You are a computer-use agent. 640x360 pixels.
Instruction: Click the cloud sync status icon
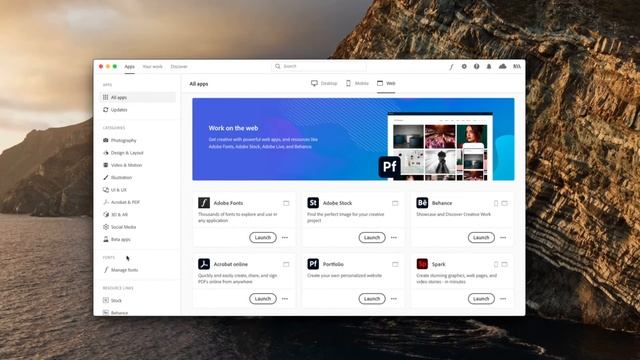[502, 66]
